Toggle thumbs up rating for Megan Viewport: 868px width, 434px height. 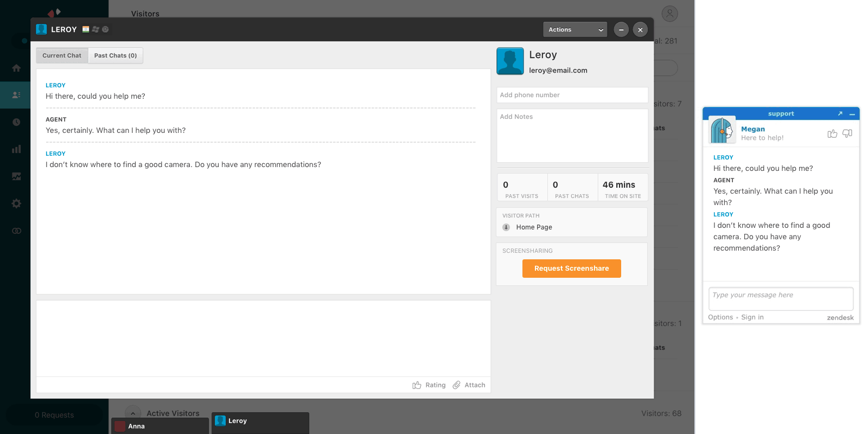[832, 133]
